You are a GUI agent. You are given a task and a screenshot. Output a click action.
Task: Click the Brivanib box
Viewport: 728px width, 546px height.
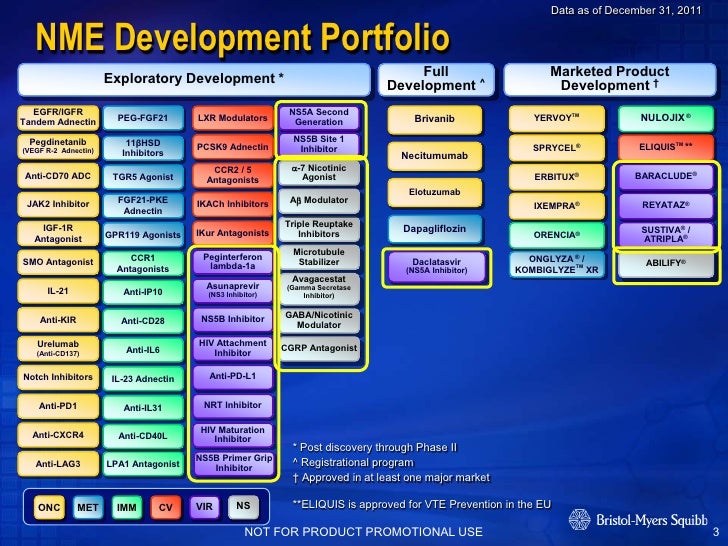[435, 119]
